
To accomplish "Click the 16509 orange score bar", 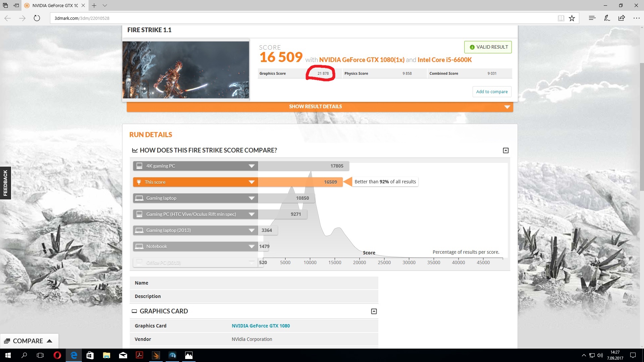I will (x=300, y=182).
